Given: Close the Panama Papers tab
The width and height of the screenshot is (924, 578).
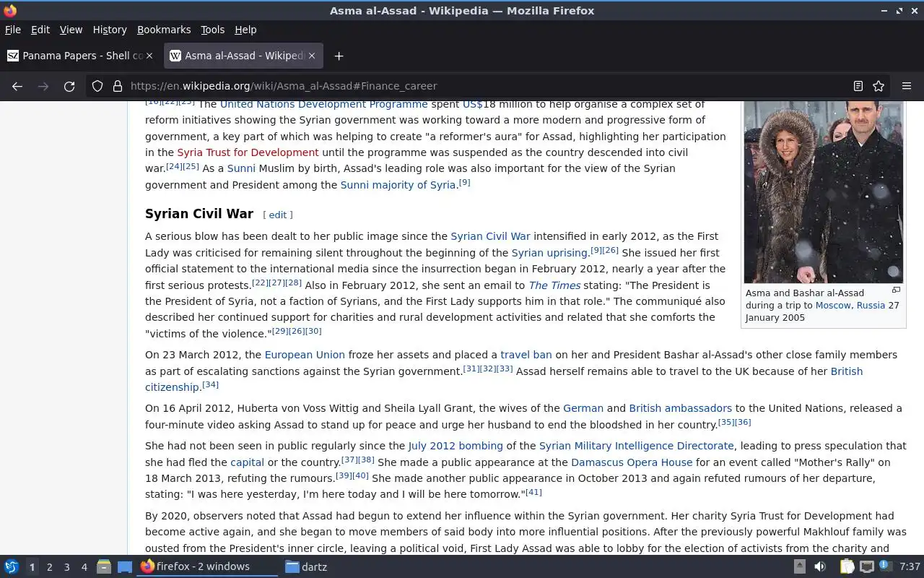Looking at the screenshot, I should point(149,56).
